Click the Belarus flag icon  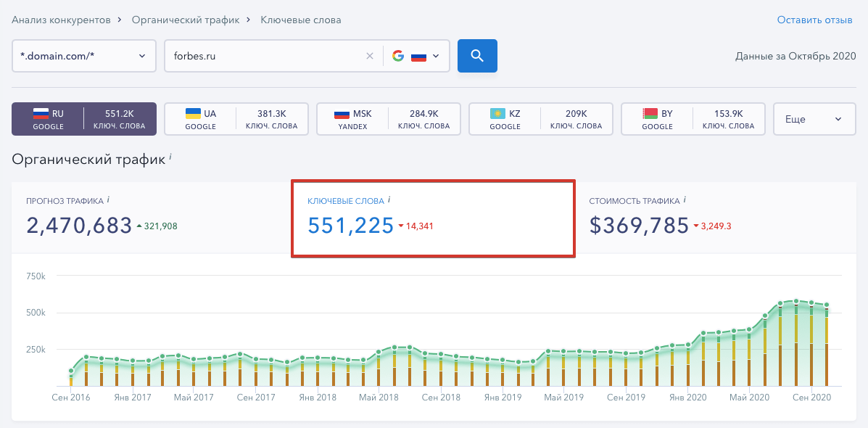[649, 114]
